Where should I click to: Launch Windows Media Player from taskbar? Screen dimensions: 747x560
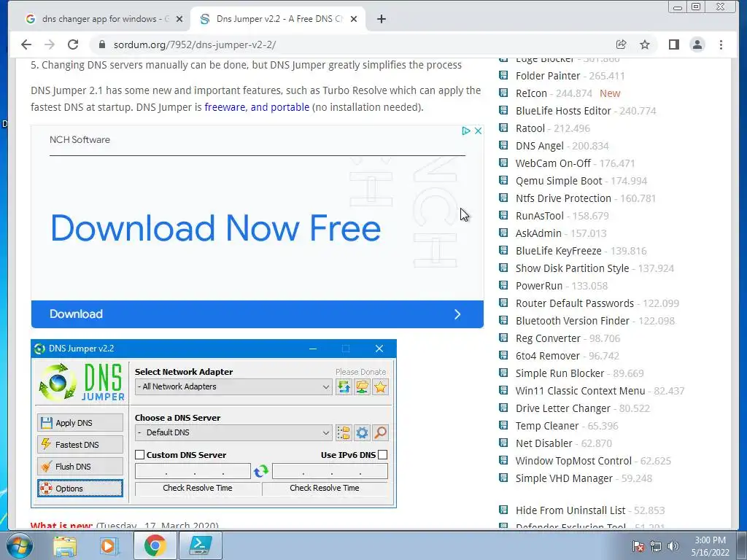109,545
